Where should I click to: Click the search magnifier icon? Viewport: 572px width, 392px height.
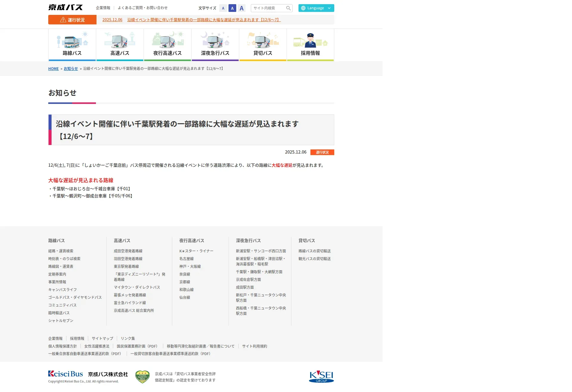288,8
